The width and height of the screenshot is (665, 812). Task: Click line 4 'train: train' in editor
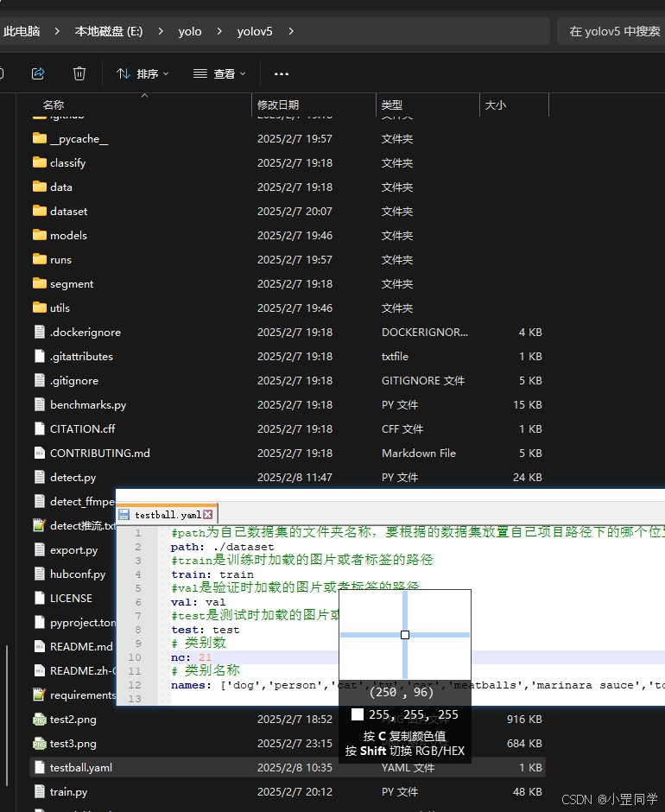pyautogui.click(x=212, y=574)
